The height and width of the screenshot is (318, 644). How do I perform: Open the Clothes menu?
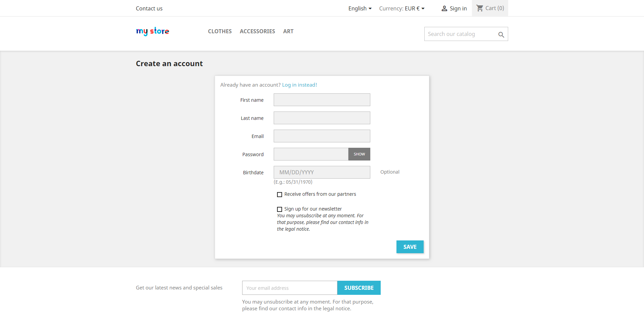[x=220, y=31]
